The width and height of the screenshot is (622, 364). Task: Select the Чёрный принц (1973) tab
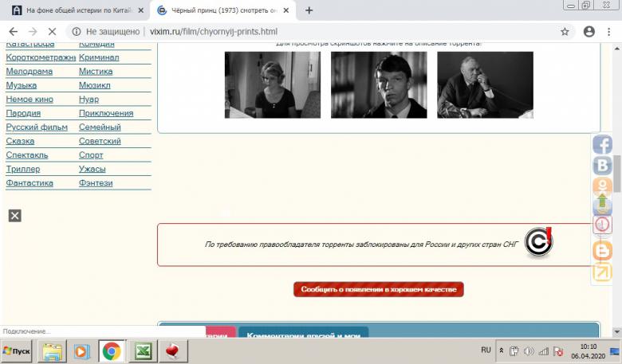point(222,10)
